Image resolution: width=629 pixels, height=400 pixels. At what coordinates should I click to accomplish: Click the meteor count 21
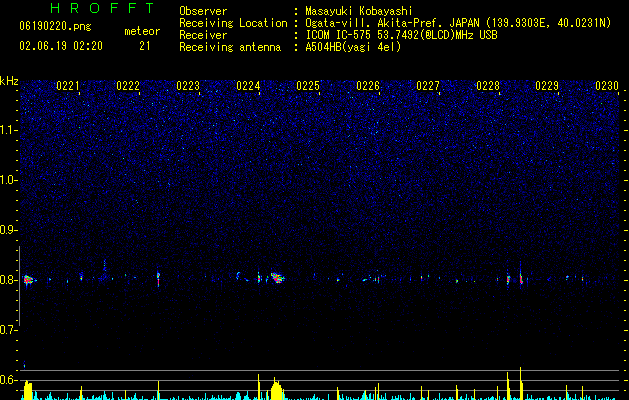pos(145,46)
